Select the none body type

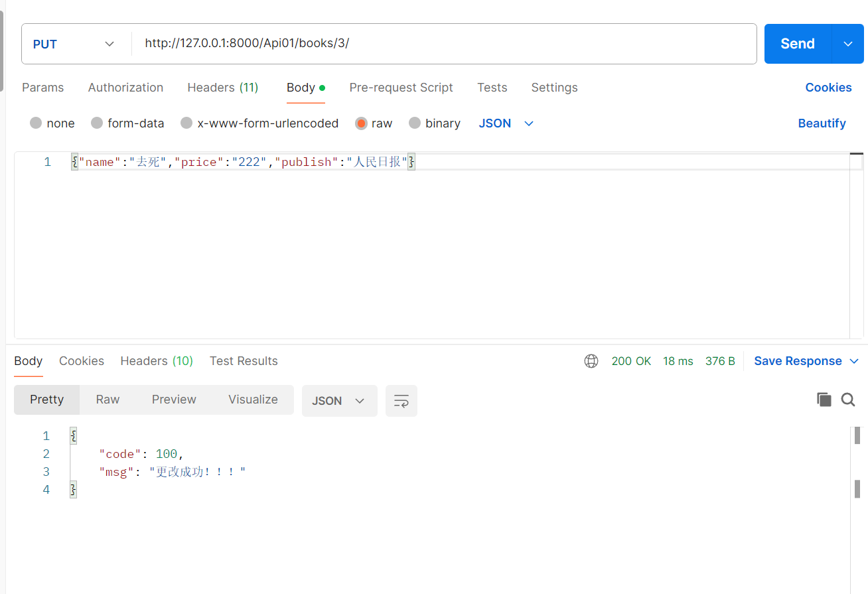36,123
